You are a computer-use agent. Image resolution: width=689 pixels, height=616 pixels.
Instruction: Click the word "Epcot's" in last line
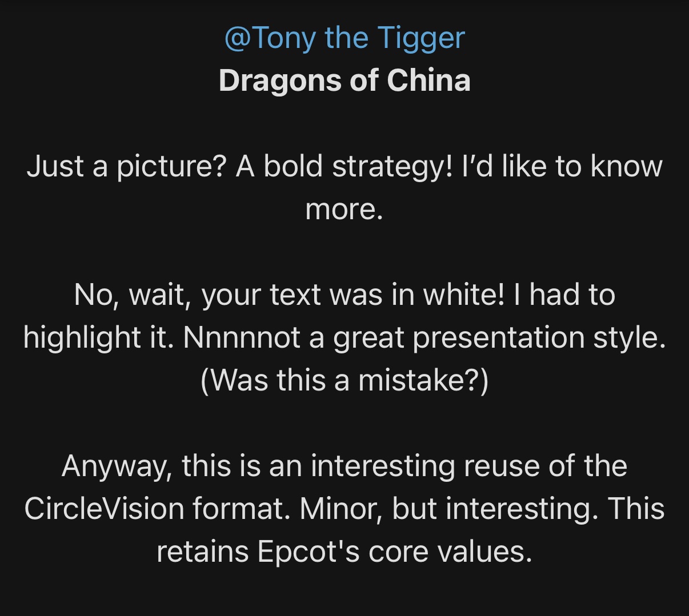tap(309, 552)
